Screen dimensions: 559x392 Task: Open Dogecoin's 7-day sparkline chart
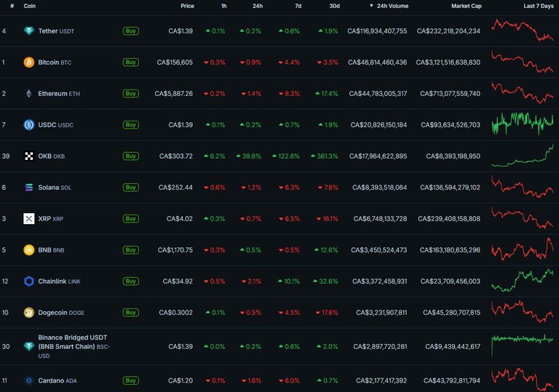tap(523, 312)
